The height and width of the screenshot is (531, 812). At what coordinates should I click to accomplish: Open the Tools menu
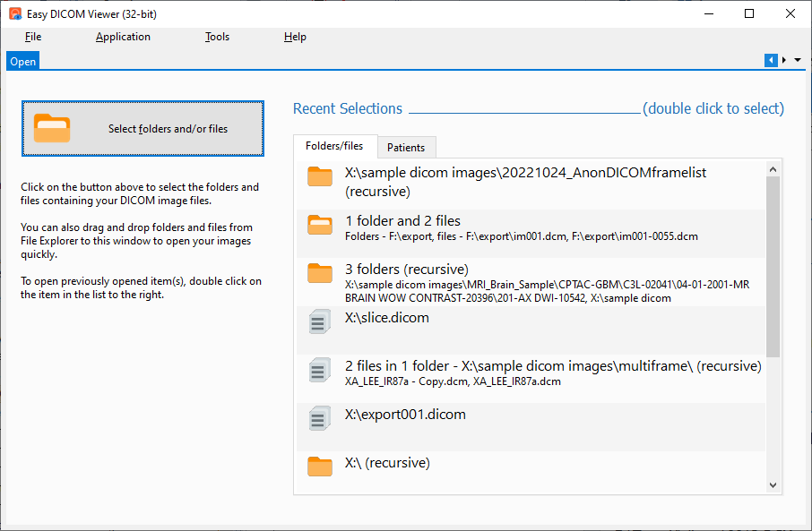click(x=217, y=37)
